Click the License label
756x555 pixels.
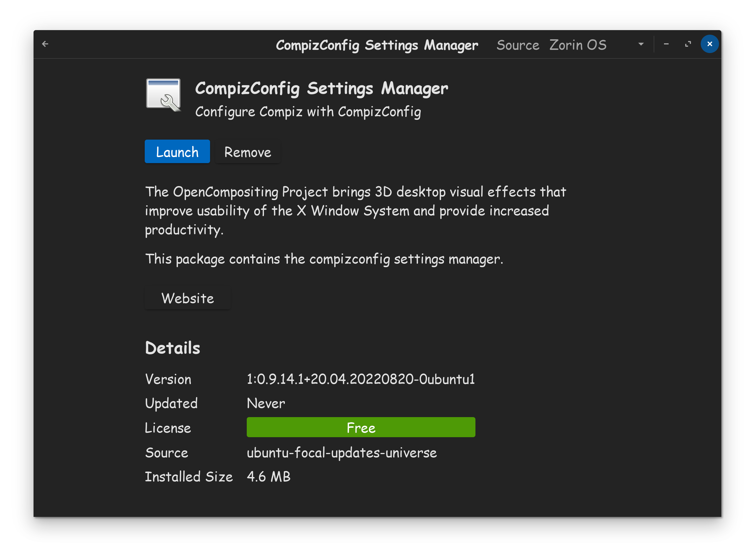click(x=168, y=428)
